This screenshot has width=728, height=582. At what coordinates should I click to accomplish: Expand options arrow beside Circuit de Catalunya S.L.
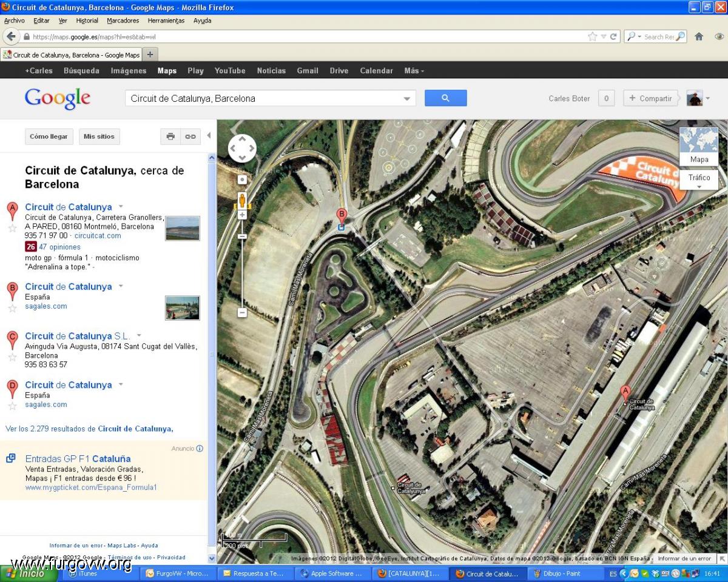[x=139, y=335]
